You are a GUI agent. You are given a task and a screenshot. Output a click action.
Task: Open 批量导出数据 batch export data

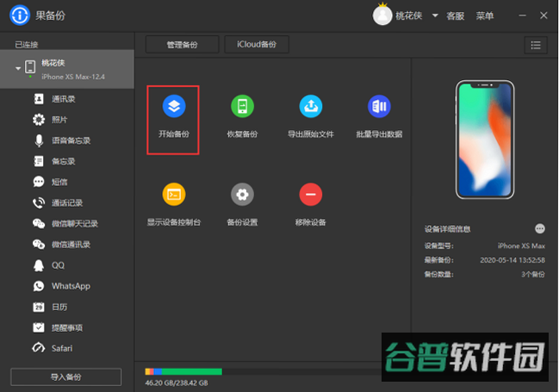[x=379, y=106]
